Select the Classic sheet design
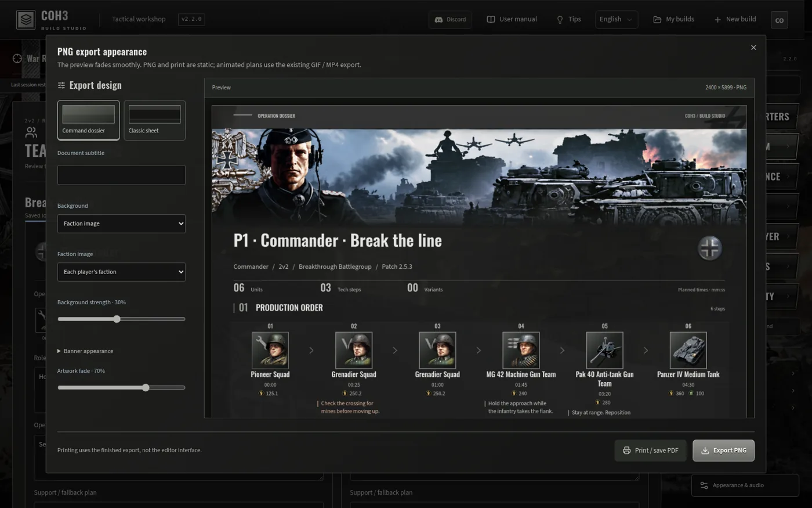 tap(154, 120)
